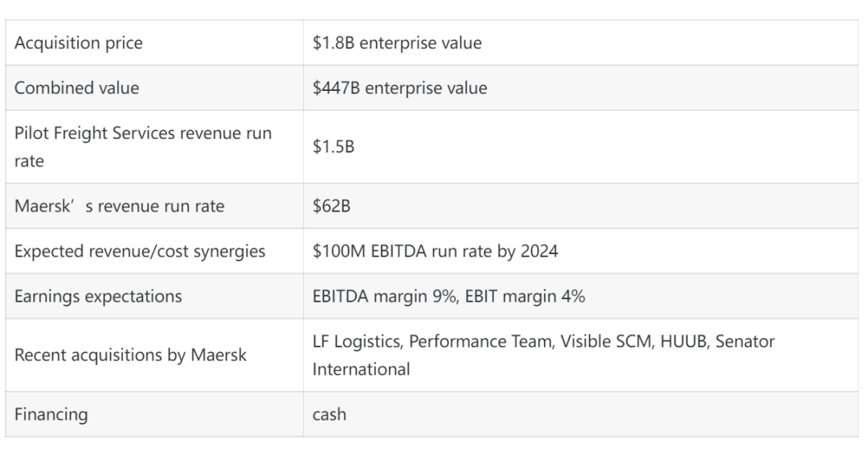Click the "International" word on second line
868x456 pixels.
361,370
